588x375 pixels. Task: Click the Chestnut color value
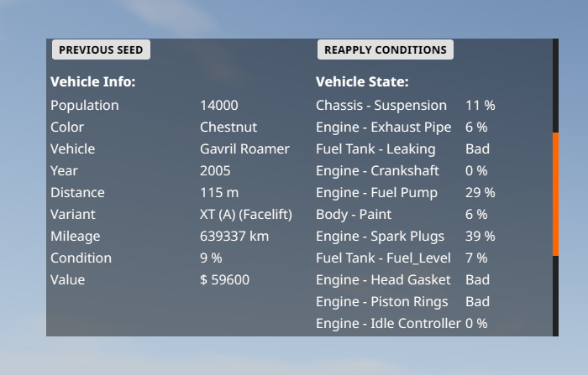coord(228,128)
